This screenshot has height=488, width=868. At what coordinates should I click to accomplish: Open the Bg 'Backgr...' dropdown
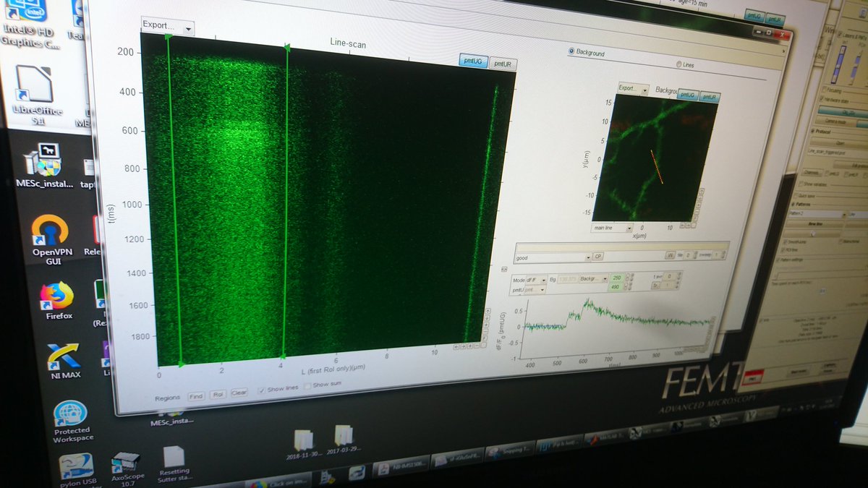pos(595,278)
